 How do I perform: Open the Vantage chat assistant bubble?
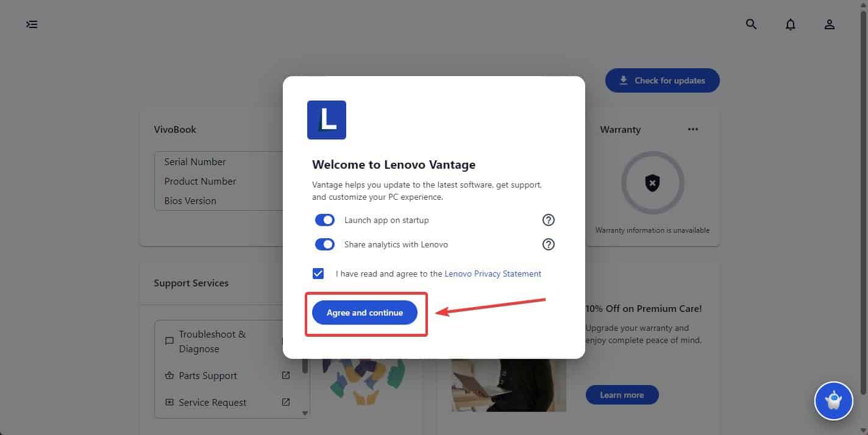tap(833, 401)
